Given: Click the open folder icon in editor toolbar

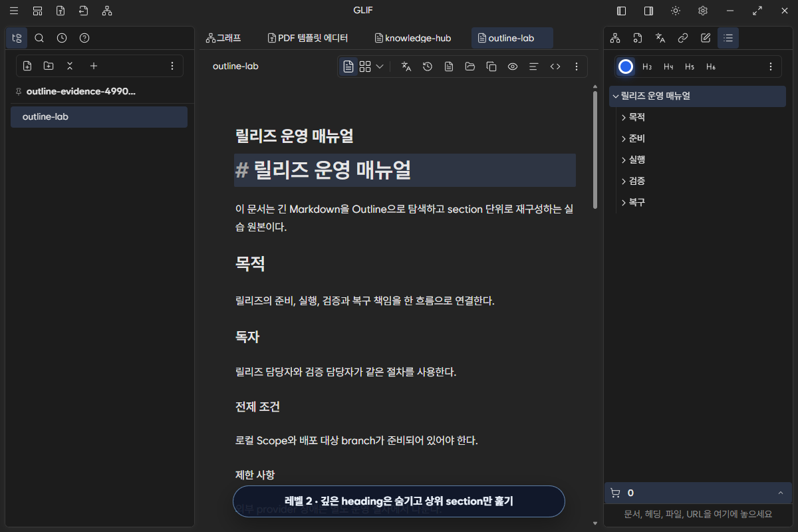Looking at the screenshot, I should [470, 66].
